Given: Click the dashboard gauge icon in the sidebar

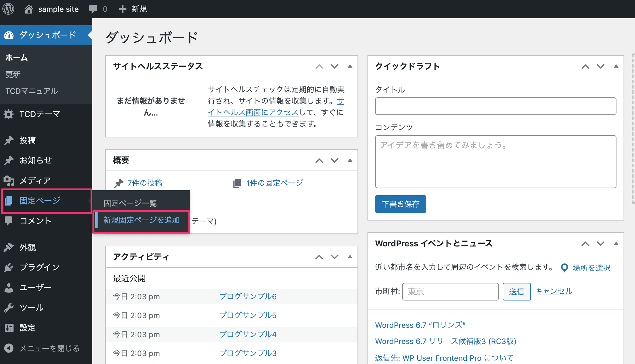Looking at the screenshot, I should click(9, 35).
